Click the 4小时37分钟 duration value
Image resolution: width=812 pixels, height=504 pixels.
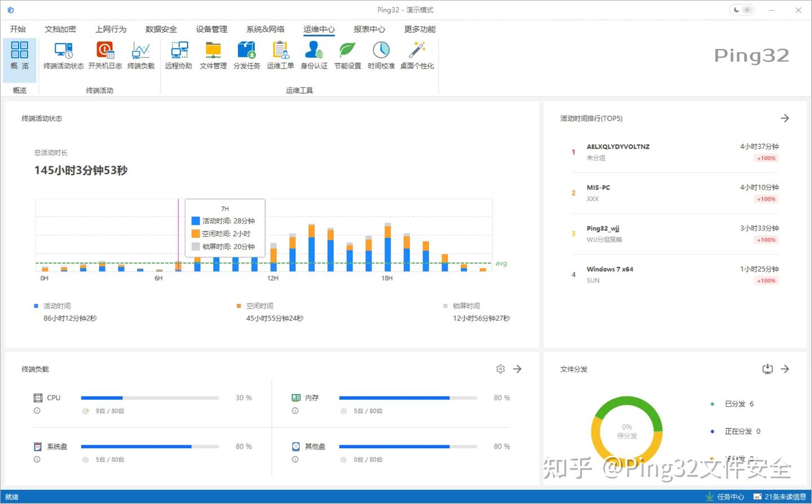[x=759, y=147]
